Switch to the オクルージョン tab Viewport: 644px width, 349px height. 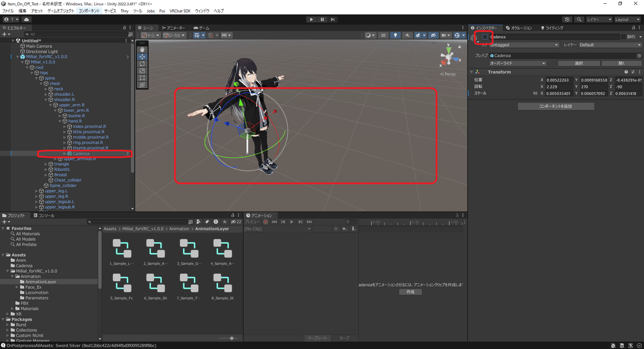[518, 28]
